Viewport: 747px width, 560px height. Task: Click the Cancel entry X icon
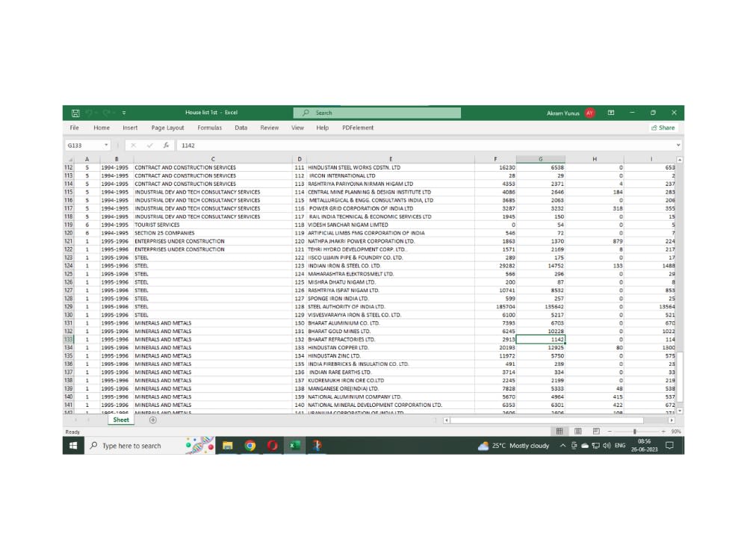[134, 146]
